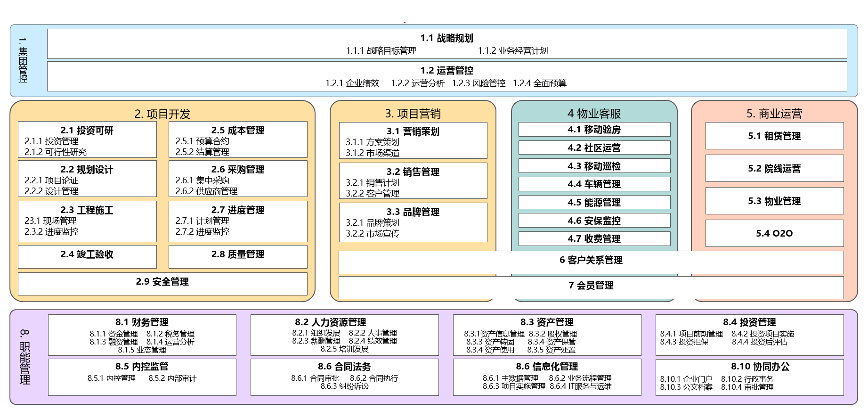868x418 pixels.
Task: Select the '8.5 内控监管' heading
Action: tap(142, 367)
